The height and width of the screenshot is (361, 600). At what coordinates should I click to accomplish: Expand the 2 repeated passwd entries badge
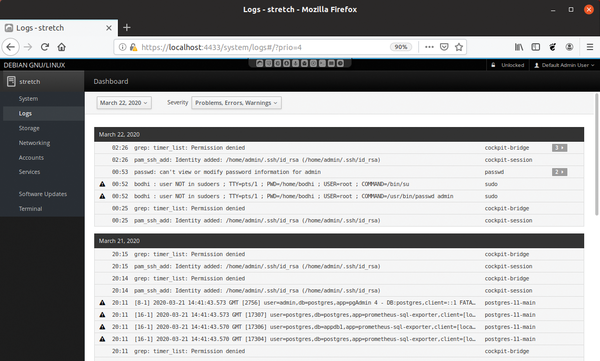[559, 172]
